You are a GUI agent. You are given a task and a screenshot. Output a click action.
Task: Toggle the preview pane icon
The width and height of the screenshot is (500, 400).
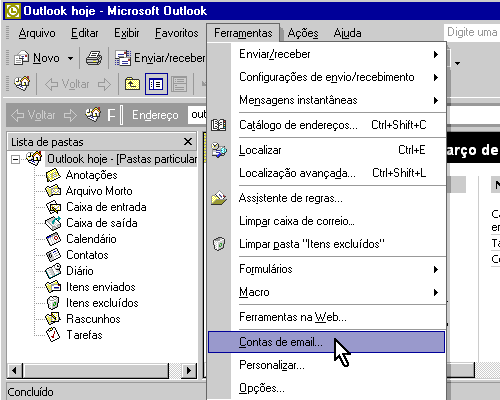179,84
